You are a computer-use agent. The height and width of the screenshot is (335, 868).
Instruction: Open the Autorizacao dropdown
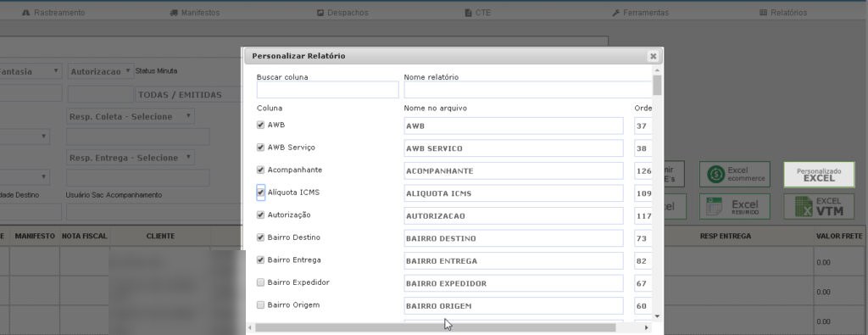coord(101,71)
